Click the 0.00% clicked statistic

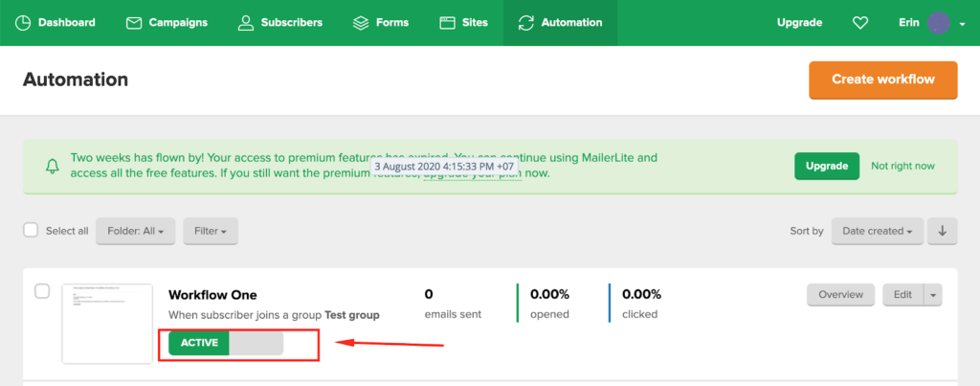641,303
